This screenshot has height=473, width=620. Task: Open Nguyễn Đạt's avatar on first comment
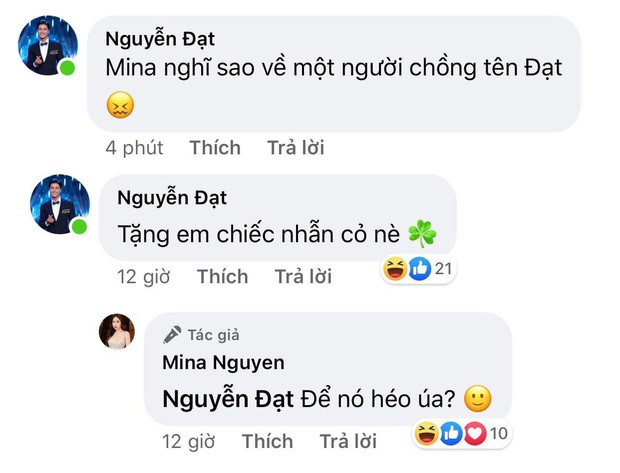(46, 46)
